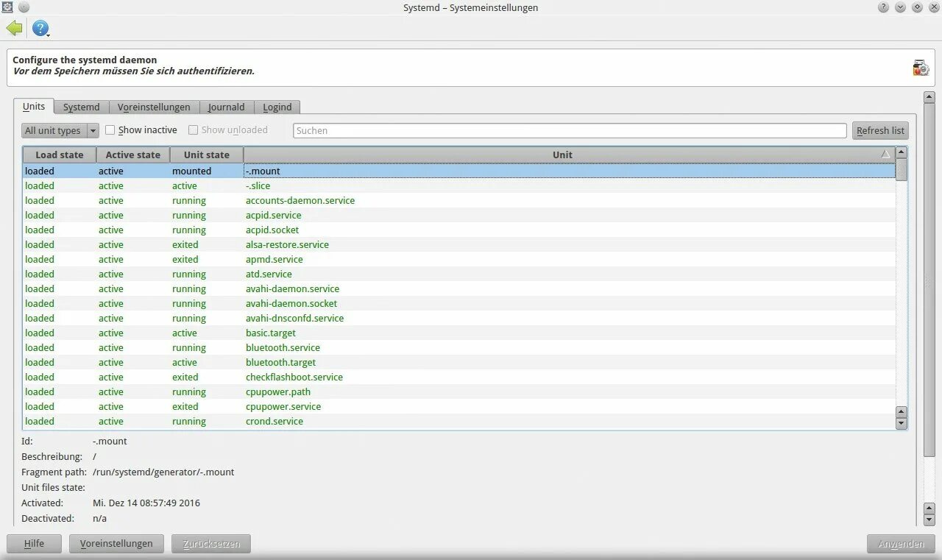Select crond.service row
Screen dimensions: 942x560
[458, 421]
